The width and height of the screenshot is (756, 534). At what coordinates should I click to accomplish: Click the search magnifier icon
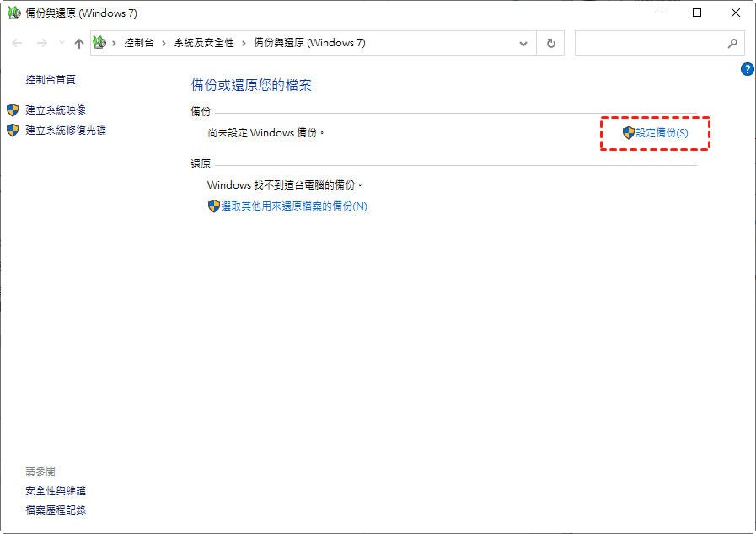732,43
